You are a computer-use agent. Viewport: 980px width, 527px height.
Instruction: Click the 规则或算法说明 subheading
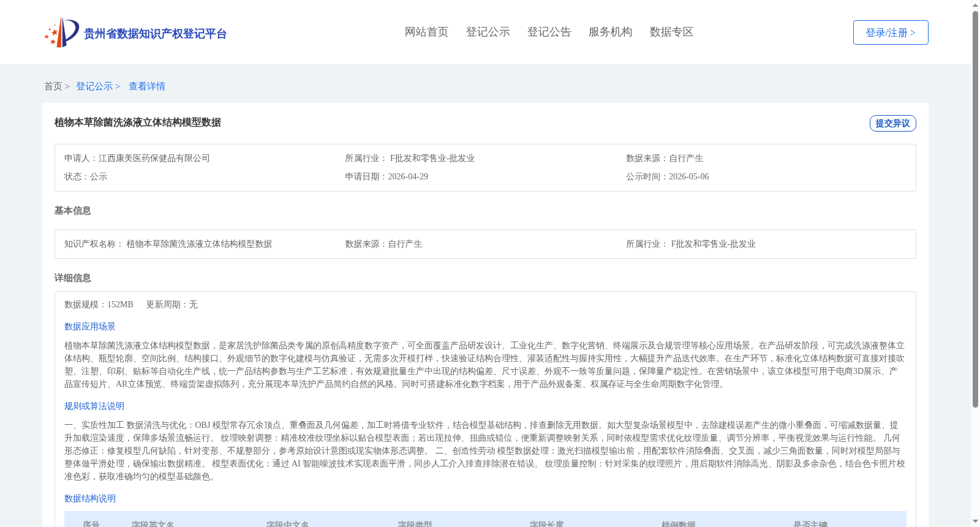coord(94,406)
